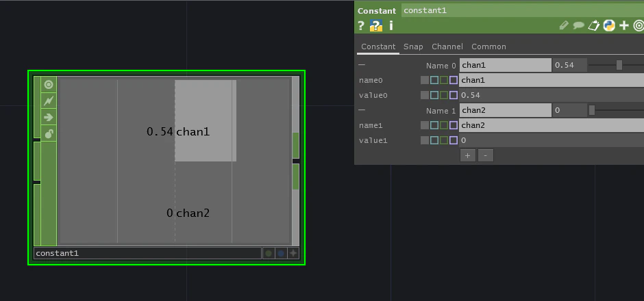644x301 pixels.
Task: Toggle plus flag at node bottom right
Action: coord(293,253)
